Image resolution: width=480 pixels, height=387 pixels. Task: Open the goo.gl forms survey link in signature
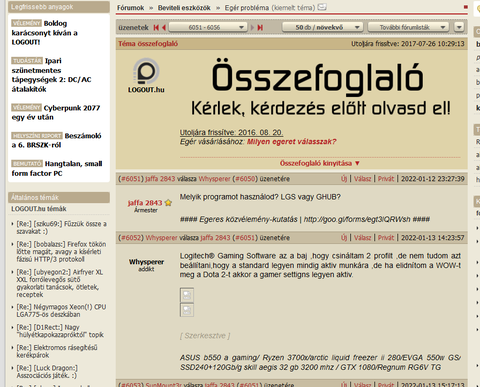[357, 219]
